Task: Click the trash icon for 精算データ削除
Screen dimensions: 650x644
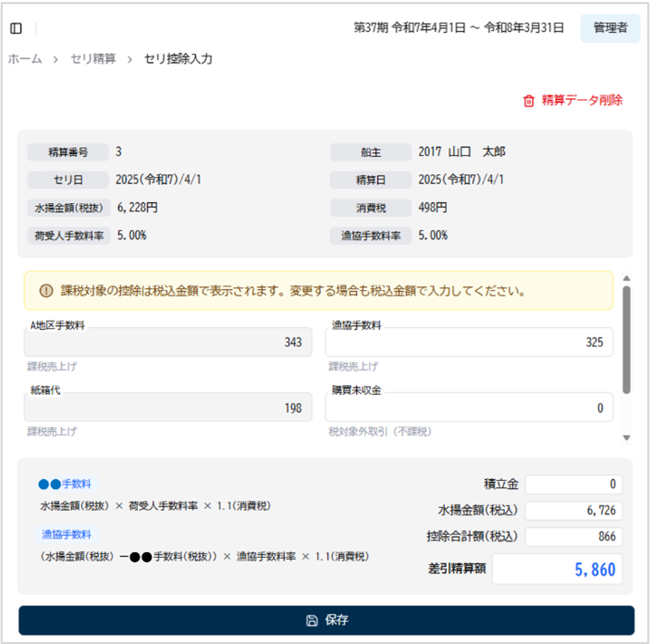Action: pyautogui.click(x=529, y=101)
